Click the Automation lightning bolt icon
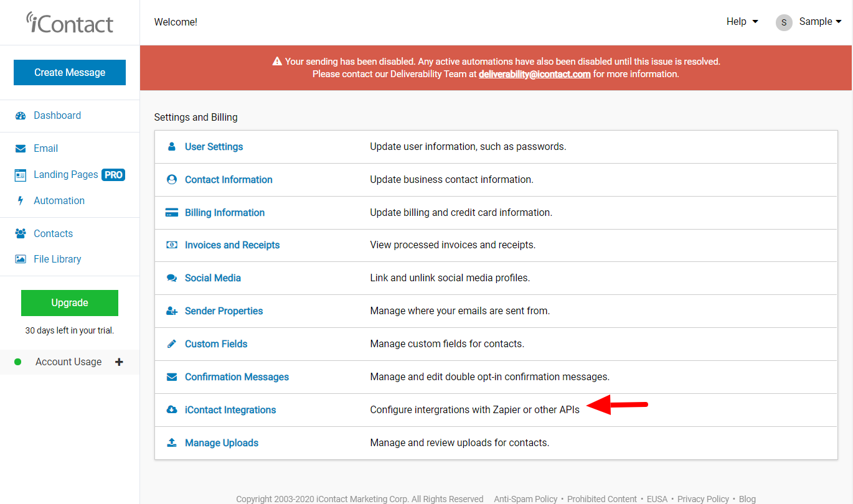This screenshot has width=853, height=504. click(x=21, y=201)
